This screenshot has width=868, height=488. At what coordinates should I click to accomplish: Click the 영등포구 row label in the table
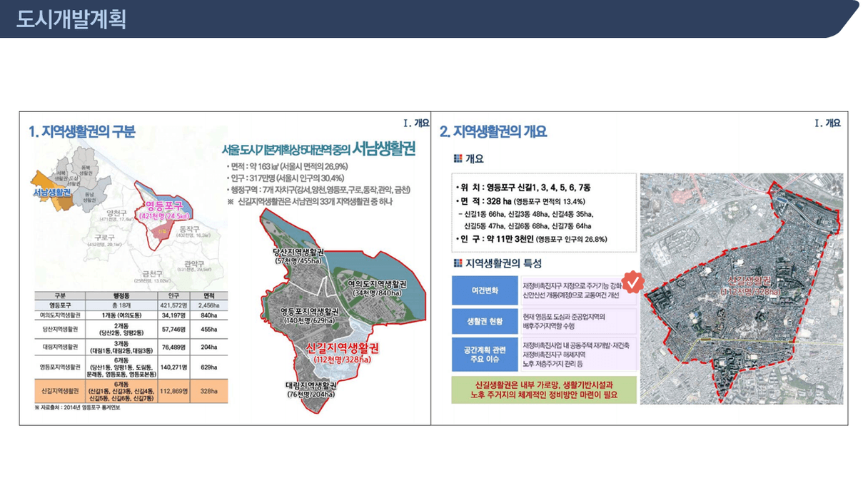(x=60, y=305)
